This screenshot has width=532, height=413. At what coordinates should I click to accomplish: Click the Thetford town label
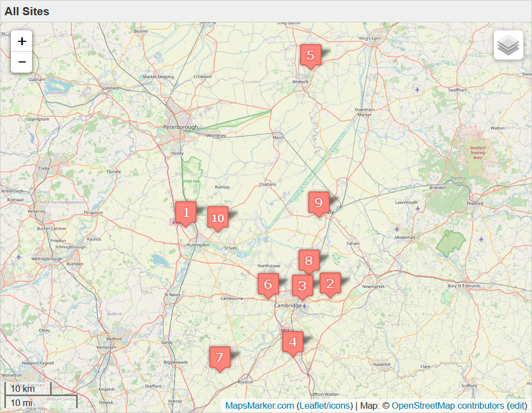(x=474, y=204)
